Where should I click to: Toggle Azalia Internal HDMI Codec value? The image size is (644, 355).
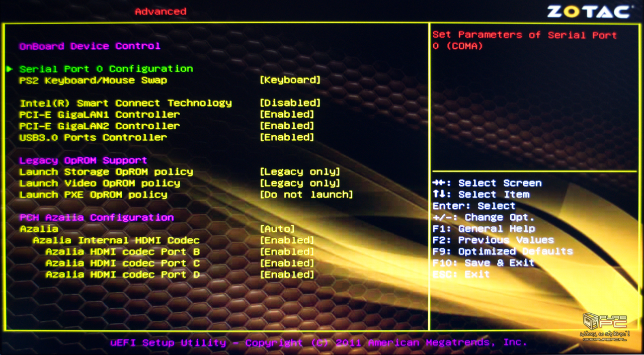tap(287, 240)
